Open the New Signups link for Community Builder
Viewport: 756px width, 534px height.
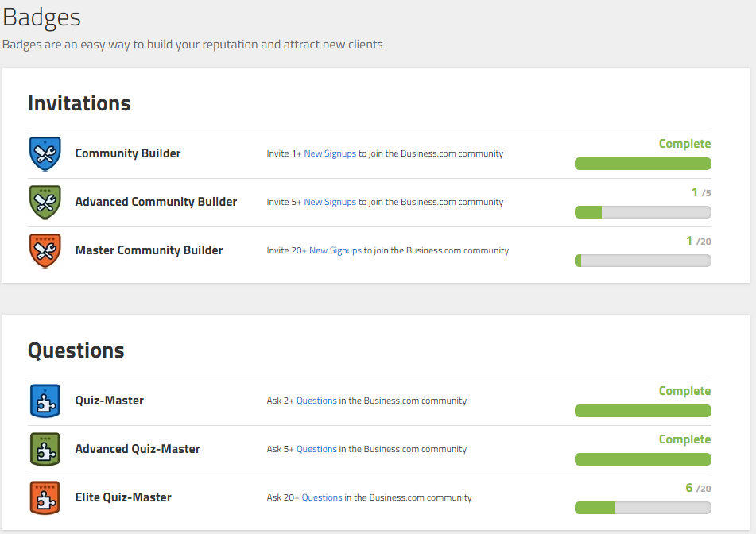(330, 153)
